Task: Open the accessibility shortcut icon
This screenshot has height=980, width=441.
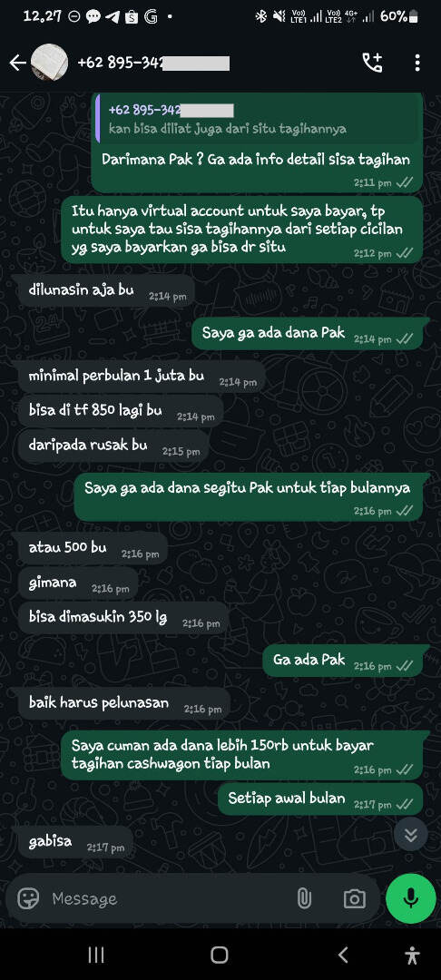Action: (x=412, y=955)
